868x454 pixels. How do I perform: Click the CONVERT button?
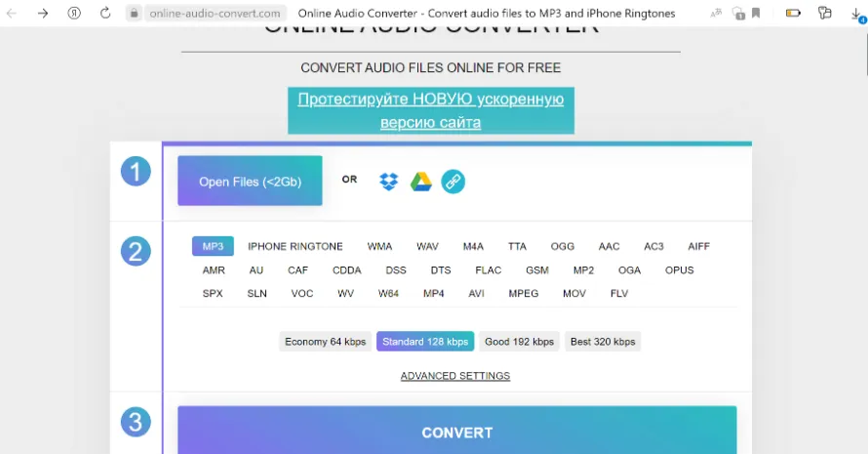coord(456,431)
